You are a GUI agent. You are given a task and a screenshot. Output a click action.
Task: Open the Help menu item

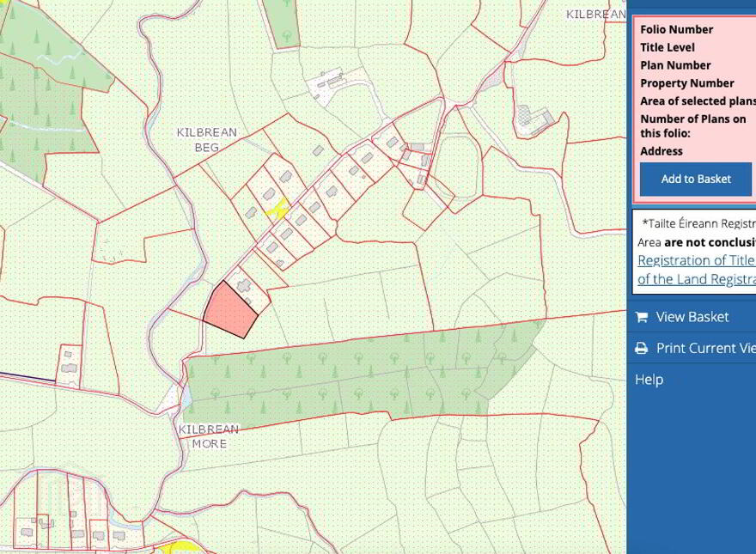coord(649,380)
